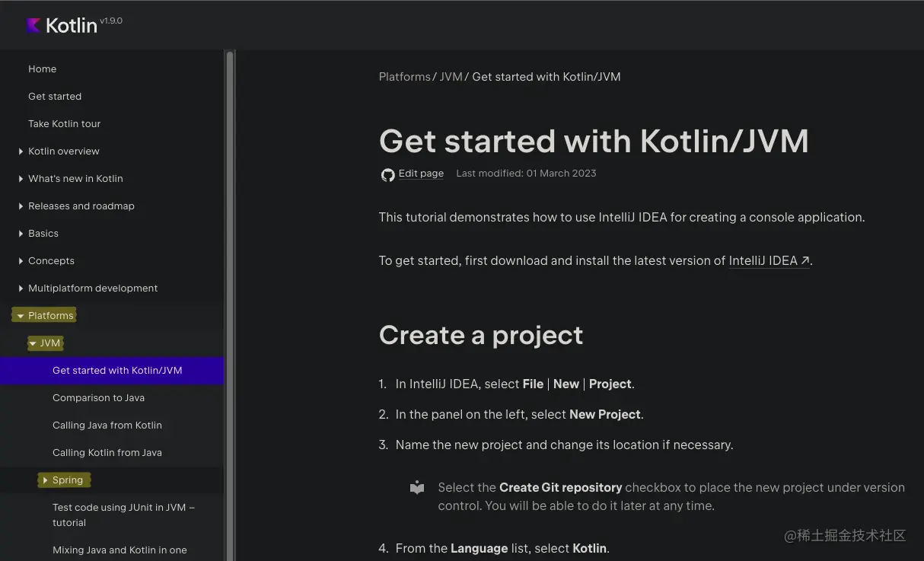
Task: Expand the What's new in Kotlin arrow
Action: (x=21, y=179)
